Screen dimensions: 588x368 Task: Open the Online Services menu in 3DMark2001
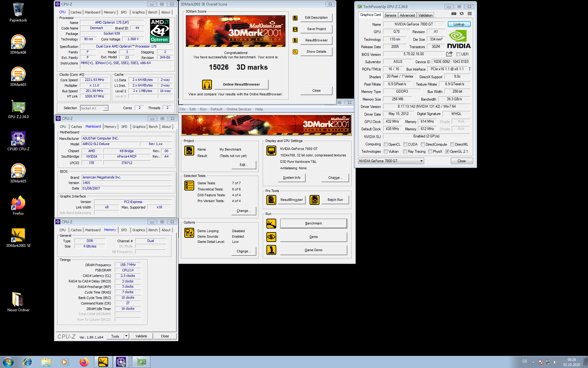tap(239, 109)
